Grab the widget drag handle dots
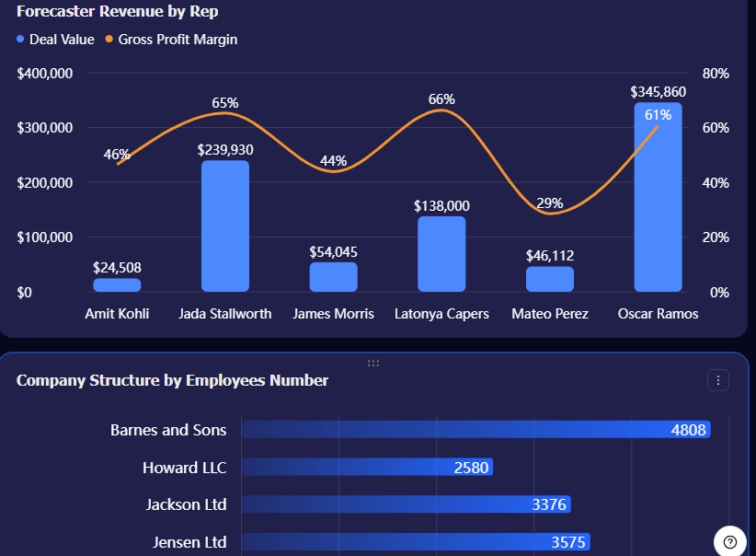Image resolution: width=756 pixels, height=556 pixels. pos(373,363)
